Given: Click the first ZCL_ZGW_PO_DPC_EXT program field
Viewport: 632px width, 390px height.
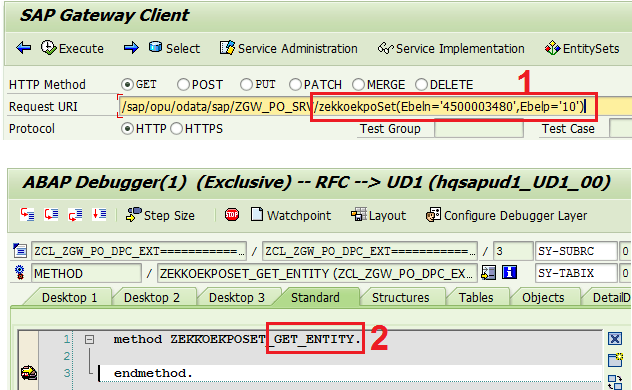Looking at the screenshot, I should (139, 251).
